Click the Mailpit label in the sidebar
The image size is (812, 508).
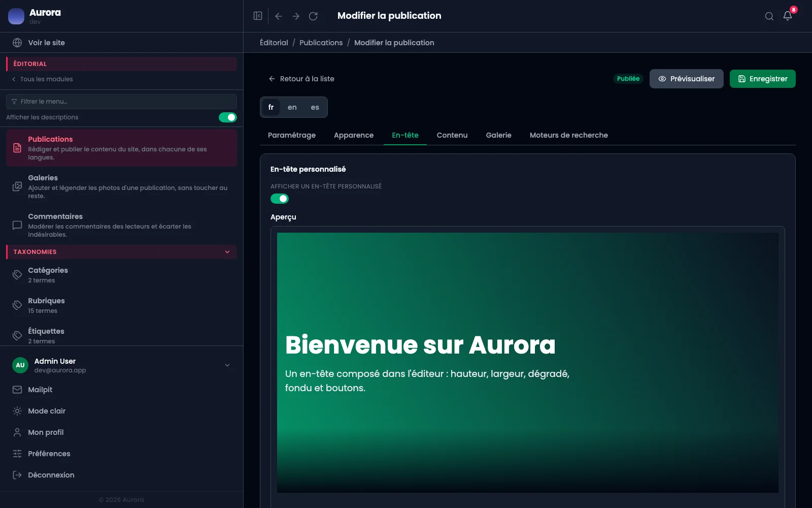click(x=40, y=390)
